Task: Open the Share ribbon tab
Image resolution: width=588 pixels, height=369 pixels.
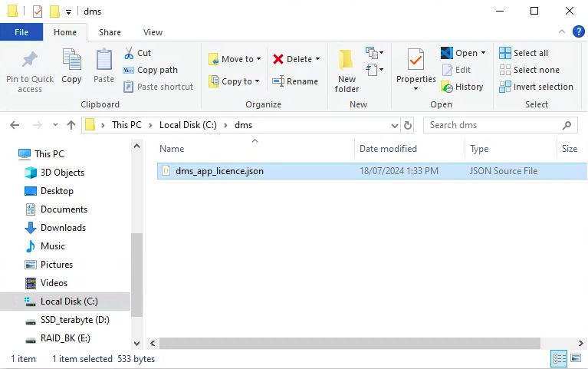Action: coord(110,32)
